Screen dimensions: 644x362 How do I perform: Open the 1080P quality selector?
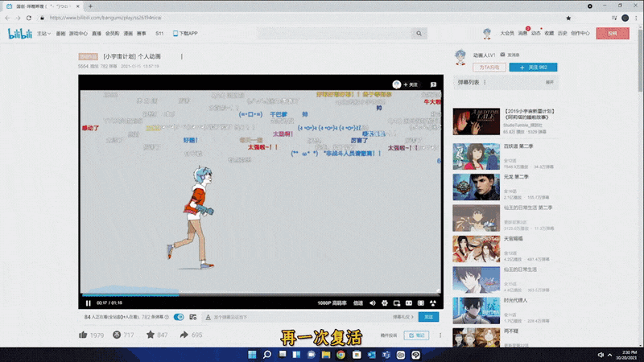332,303
